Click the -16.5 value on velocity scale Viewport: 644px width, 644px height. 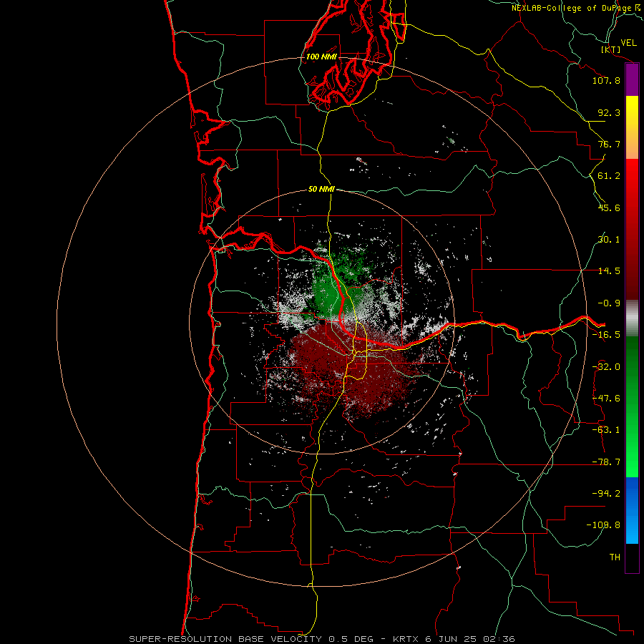tap(606, 335)
